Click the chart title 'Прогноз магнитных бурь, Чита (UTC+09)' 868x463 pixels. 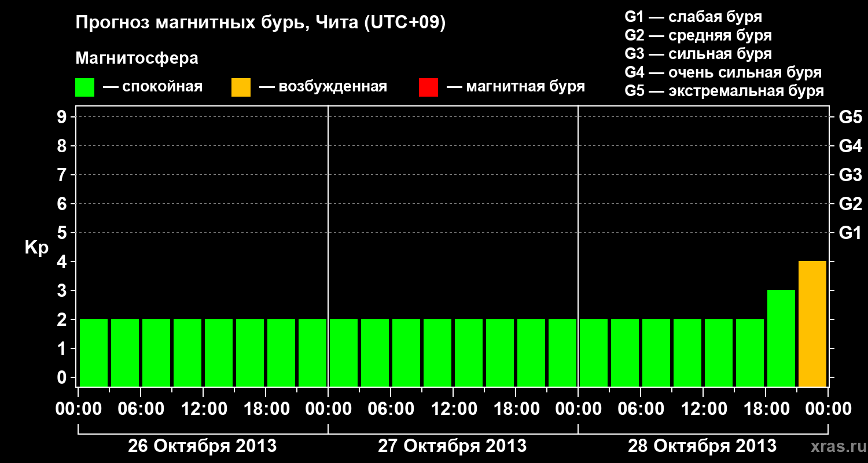tap(260, 23)
